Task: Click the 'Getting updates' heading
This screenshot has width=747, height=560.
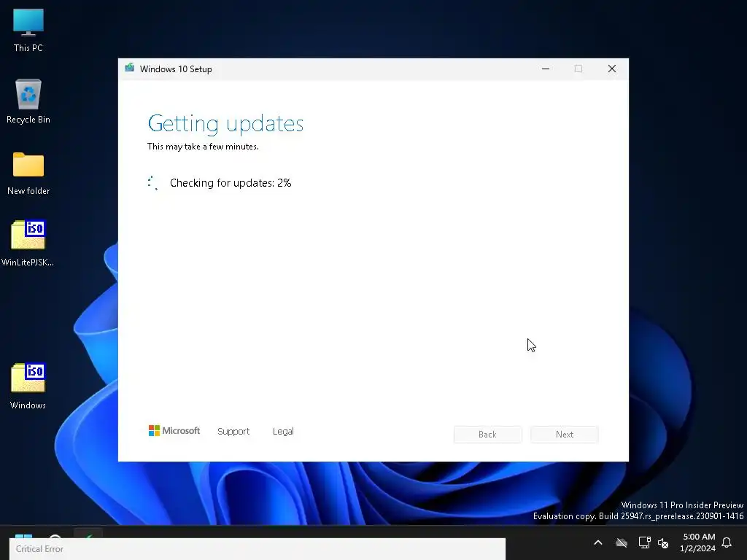Action: coord(225,123)
